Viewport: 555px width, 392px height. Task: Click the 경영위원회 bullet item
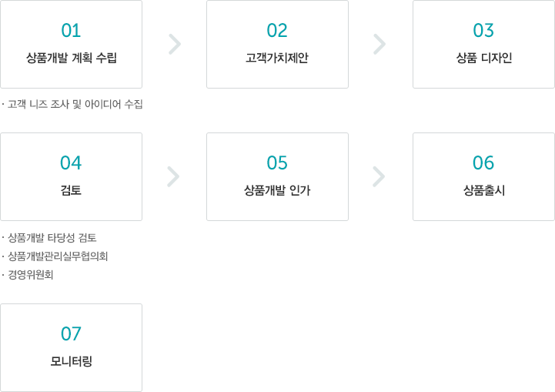(31, 274)
